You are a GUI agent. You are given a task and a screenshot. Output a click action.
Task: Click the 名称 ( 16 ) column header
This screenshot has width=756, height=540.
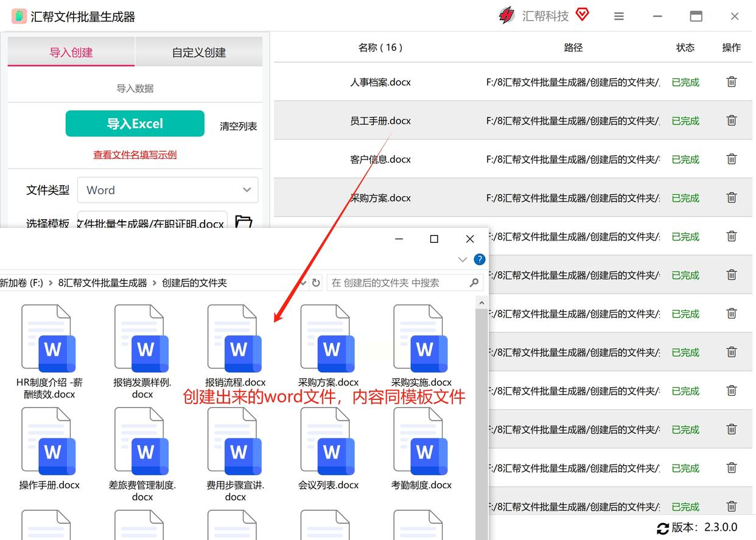380,47
